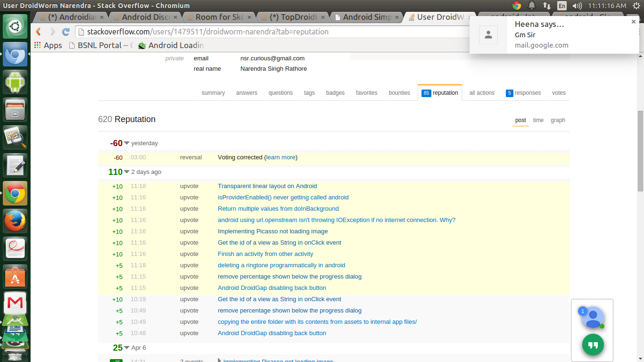Click the sender avatar in Heena notification

click(x=488, y=35)
